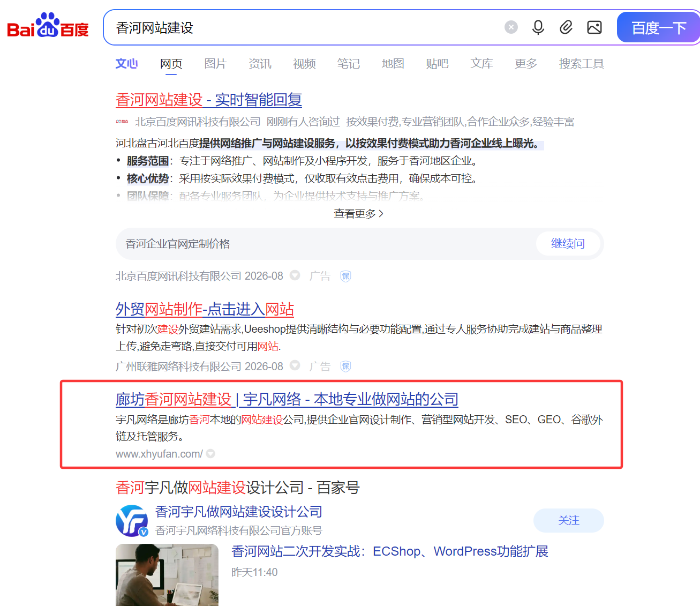Open image search icon in search box
Image resolution: width=700 pixels, height=606 pixels.
594,27
